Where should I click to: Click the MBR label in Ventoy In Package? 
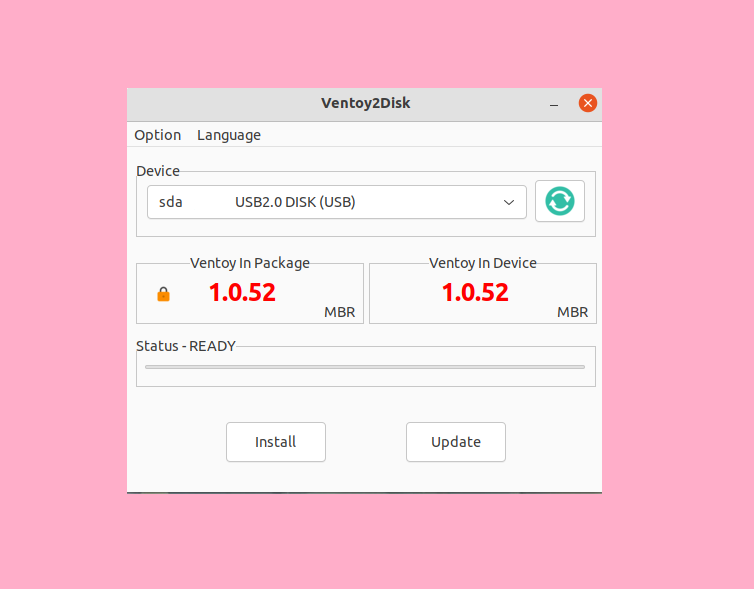point(339,312)
